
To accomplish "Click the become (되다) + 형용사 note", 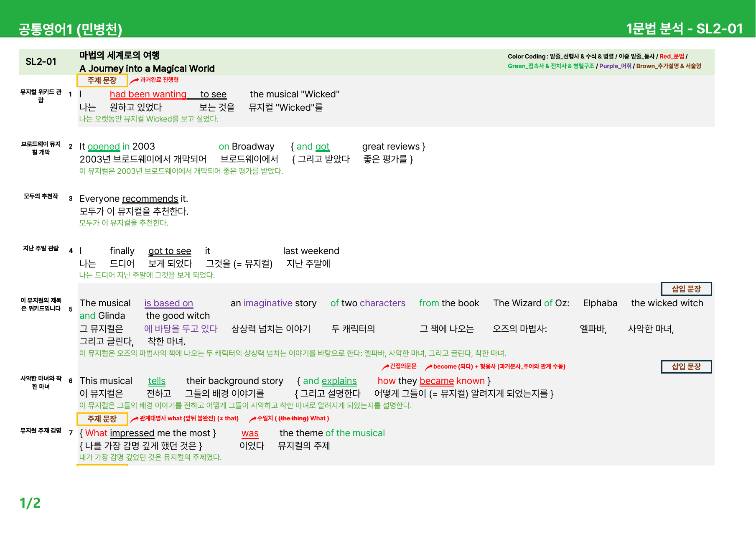I will tap(499, 367).
